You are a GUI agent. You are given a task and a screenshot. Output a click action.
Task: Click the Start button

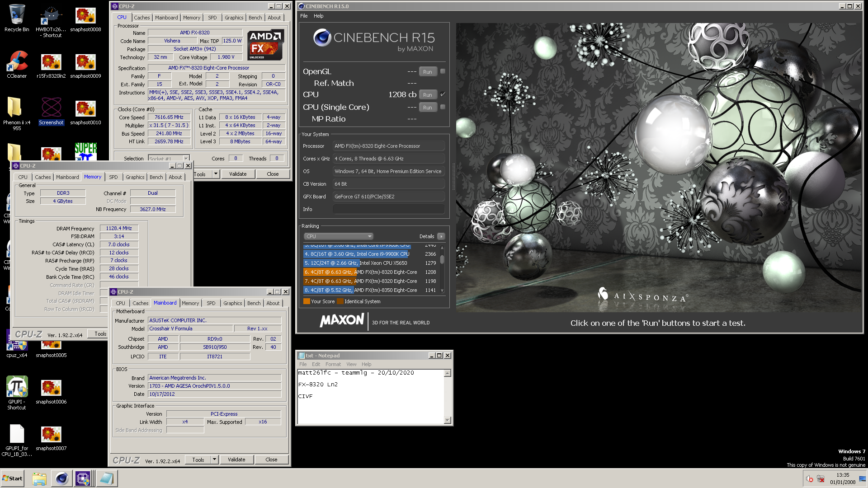click(13, 479)
